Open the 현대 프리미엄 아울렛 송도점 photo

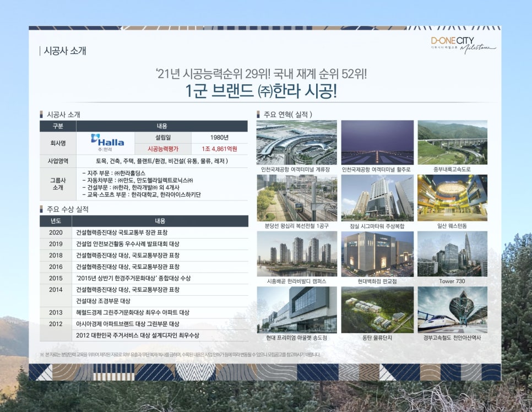[x=297, y=310]
